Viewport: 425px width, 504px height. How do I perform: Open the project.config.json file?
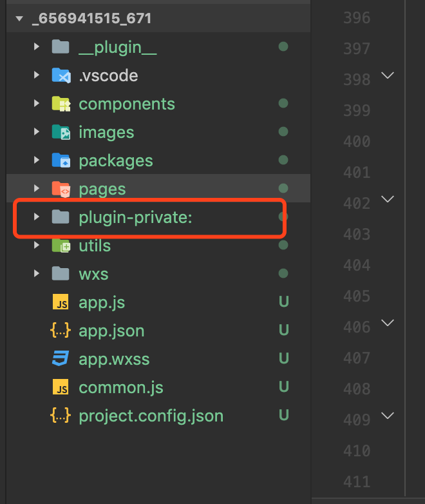tap(151, 416)
